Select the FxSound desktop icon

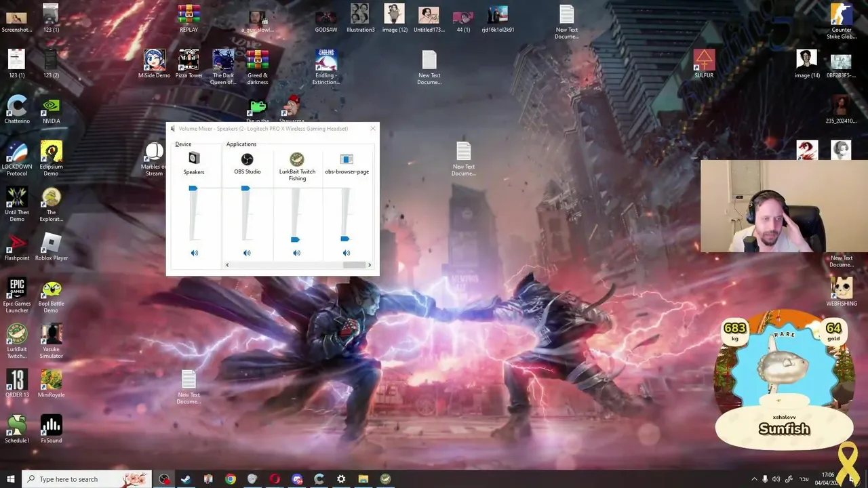(x=52, y=429)
